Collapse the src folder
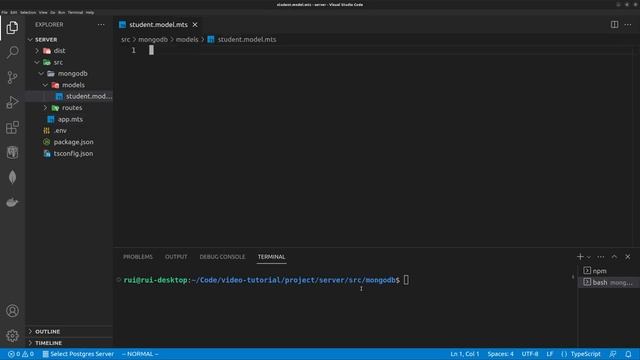 point(58,62)
